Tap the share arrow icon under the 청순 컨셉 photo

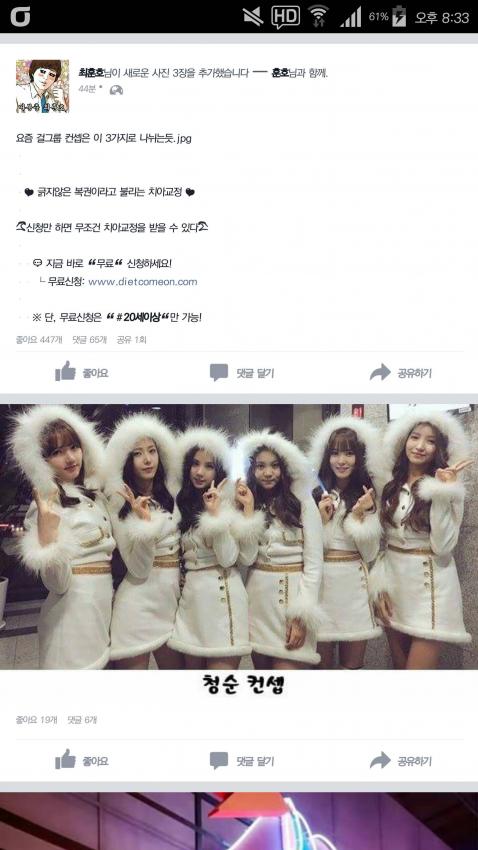[x=380, y=761]
